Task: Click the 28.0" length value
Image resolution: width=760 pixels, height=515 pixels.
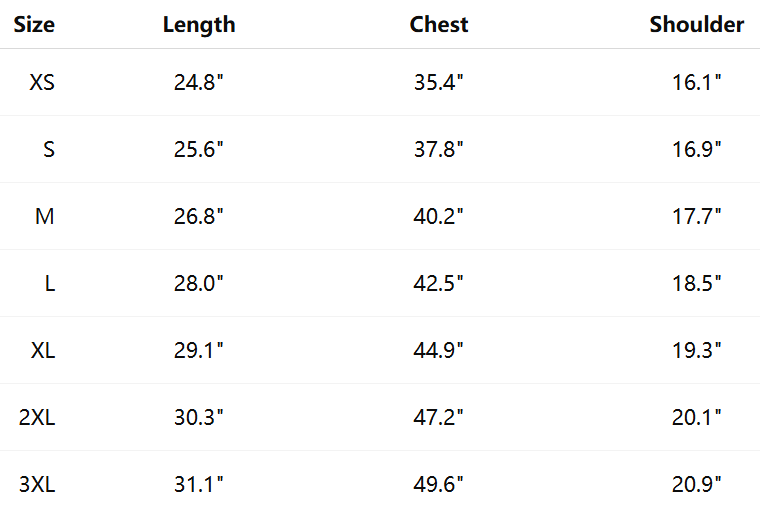Action: [x=199, y=283]
